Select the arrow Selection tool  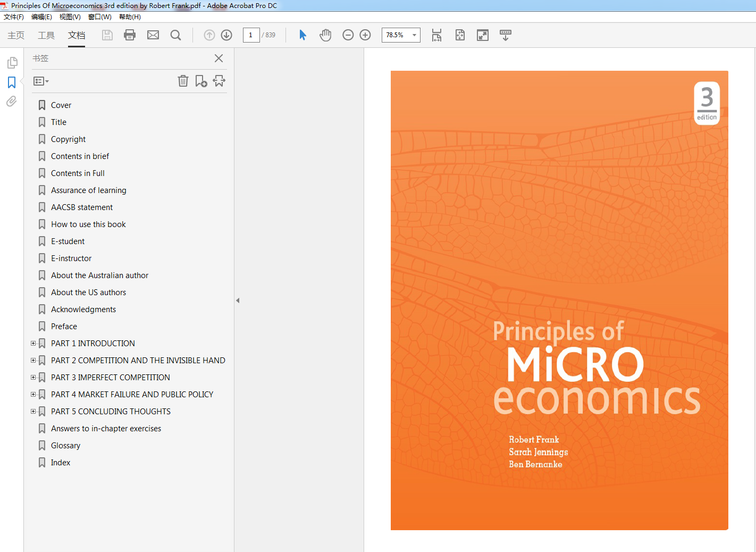303,35
